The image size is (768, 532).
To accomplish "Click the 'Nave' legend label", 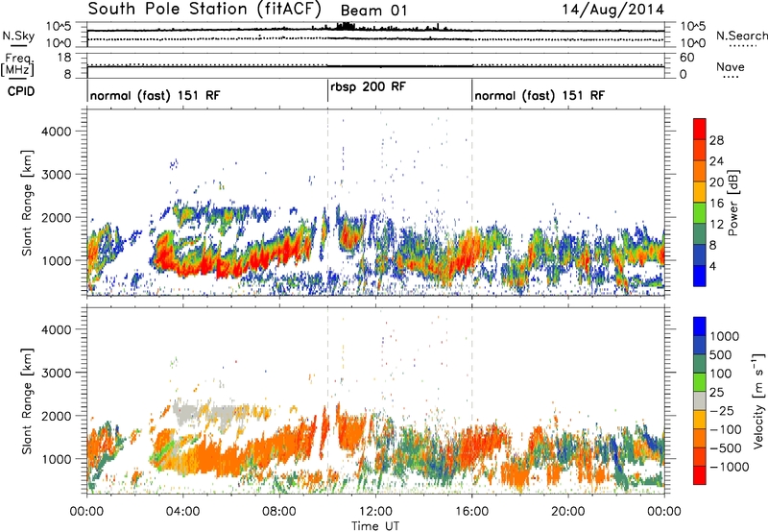I will [x=731, y=67].
